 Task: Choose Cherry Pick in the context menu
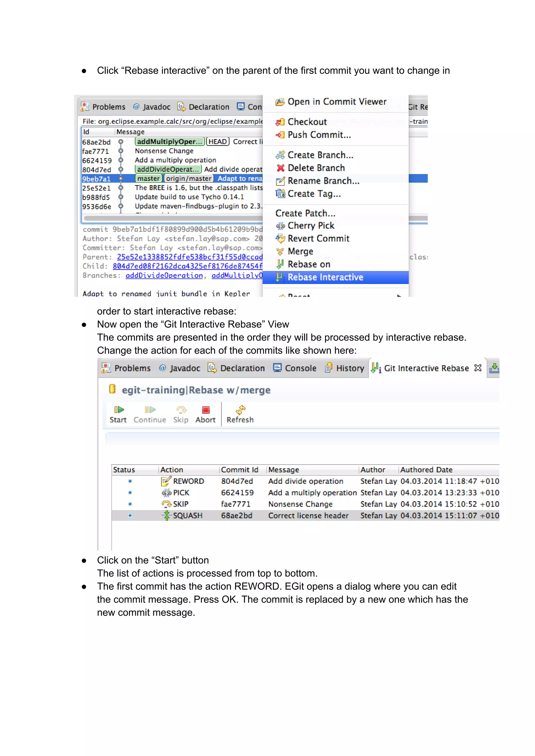click(x=311, y=226)
